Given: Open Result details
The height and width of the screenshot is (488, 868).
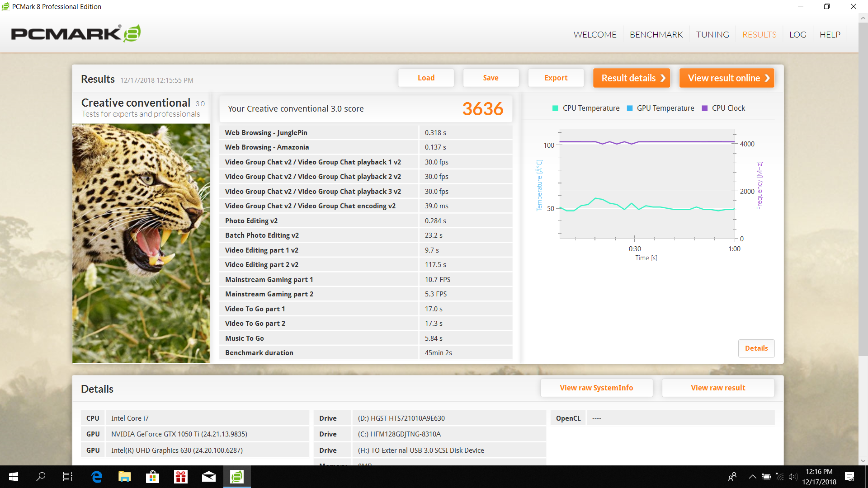Looking at the screenshot, I should coord(632,78).
